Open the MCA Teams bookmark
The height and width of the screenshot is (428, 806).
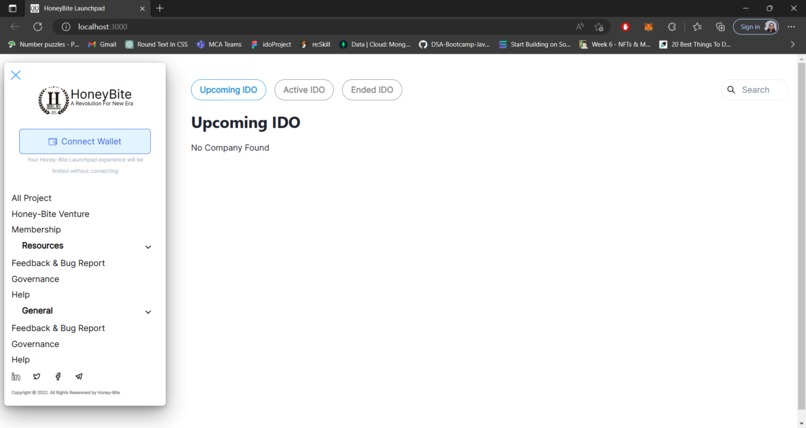219,45
